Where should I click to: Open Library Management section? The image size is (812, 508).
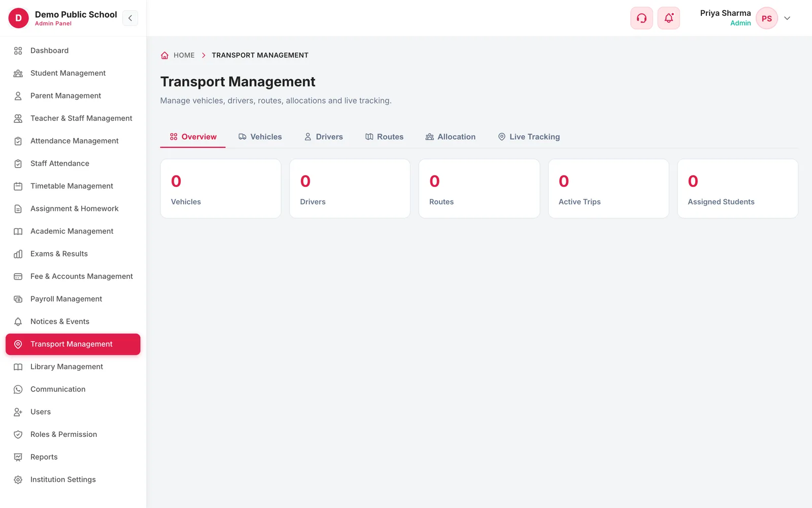pos(73,367)
